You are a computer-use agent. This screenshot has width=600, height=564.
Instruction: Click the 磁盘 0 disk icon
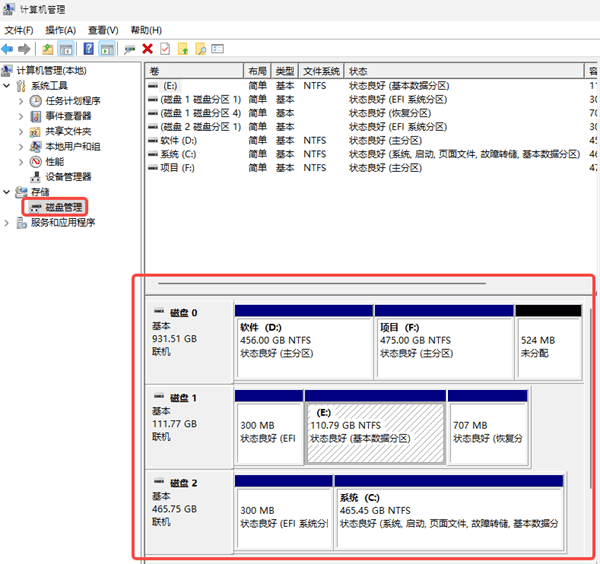point(159,310)
